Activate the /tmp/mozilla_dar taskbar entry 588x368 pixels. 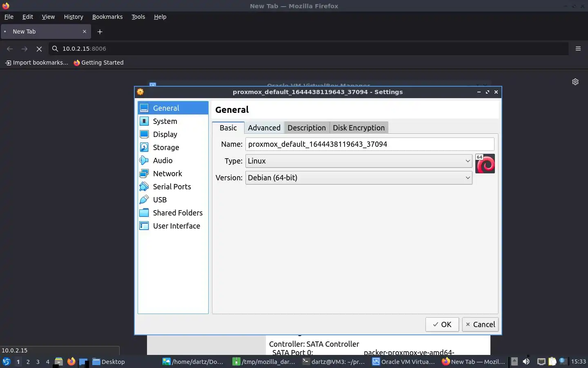point(264,361)
